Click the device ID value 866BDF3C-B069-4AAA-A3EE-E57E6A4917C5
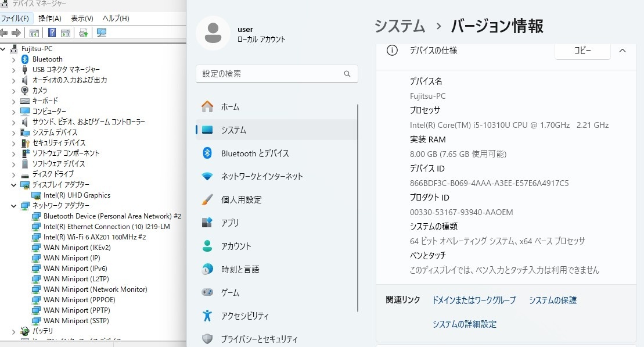This screenshot has width=644, height=347. 489,183
